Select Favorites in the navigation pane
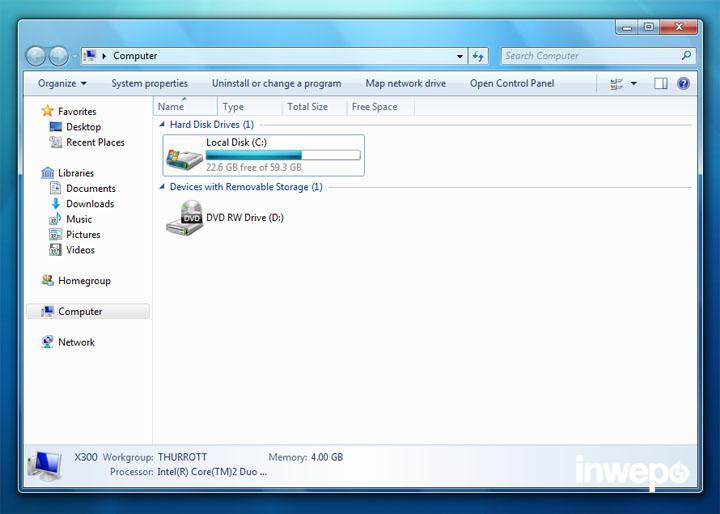Screen dimensions: 720x514 point(77,111)
